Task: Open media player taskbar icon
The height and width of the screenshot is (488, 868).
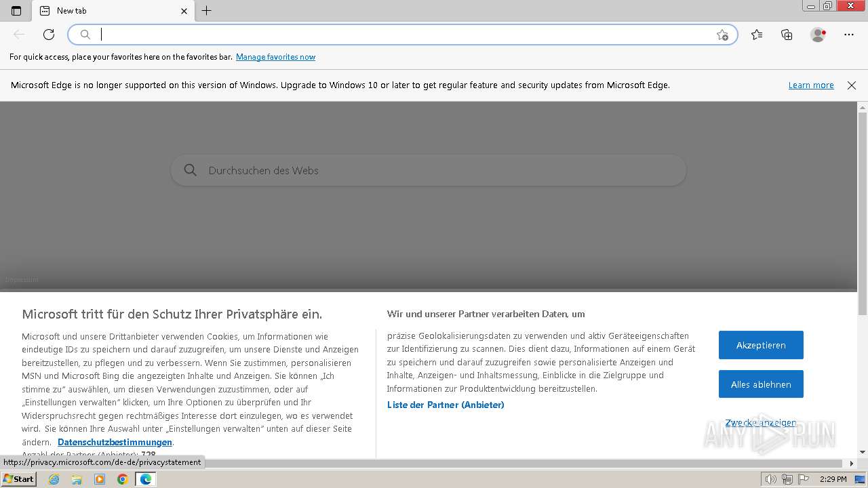Action: (x=100, y=479)
